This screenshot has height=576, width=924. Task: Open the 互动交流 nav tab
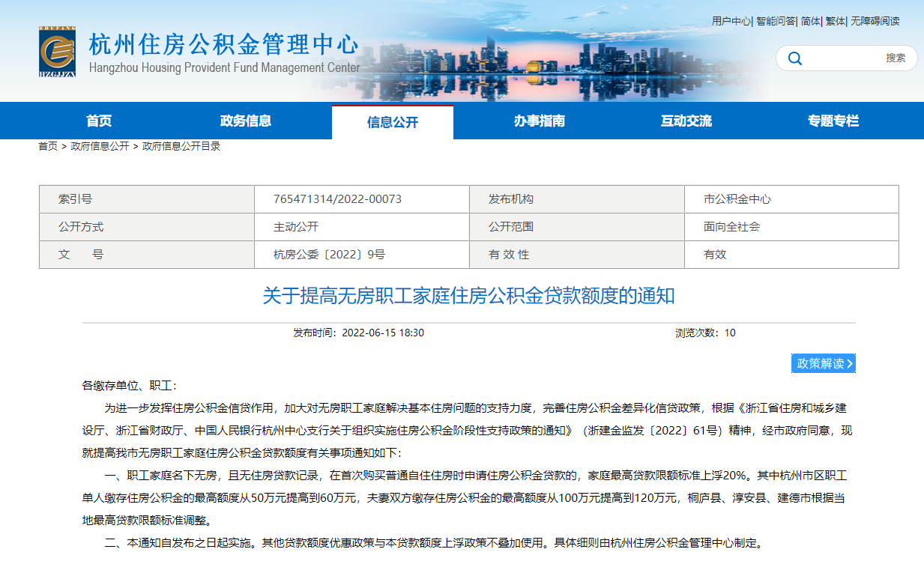686,121
